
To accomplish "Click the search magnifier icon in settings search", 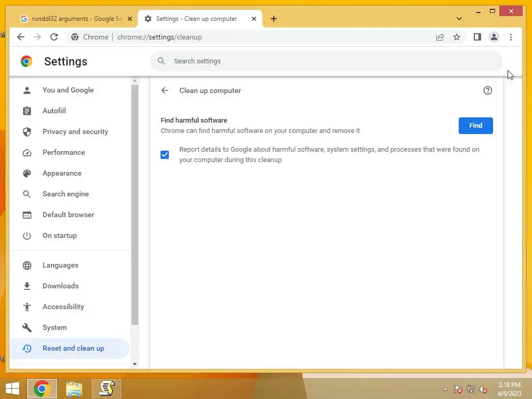I will [x=162, y=61].
